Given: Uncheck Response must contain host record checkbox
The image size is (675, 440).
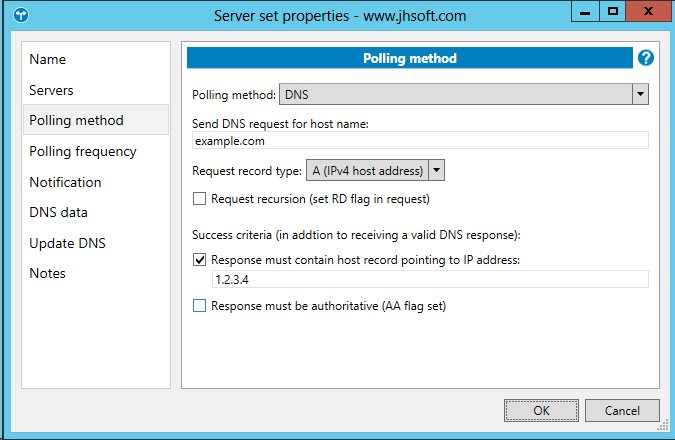Looking at the screenshot, I should pos(200,260).
